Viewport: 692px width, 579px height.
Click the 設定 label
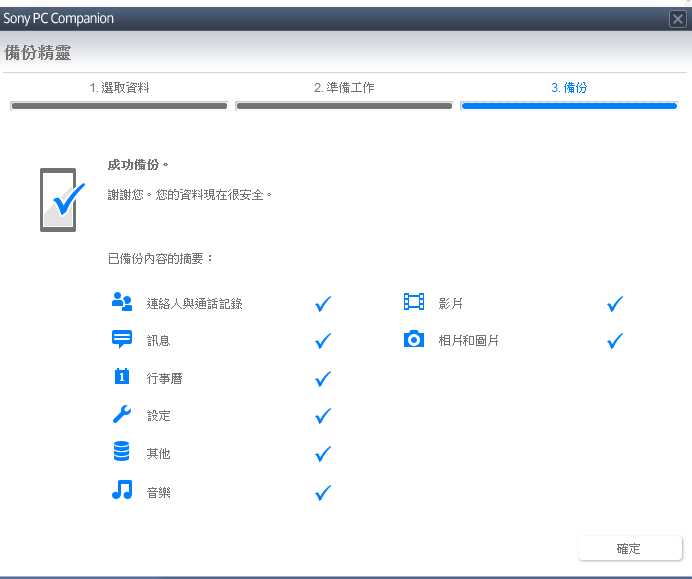(x=158, y=416)
